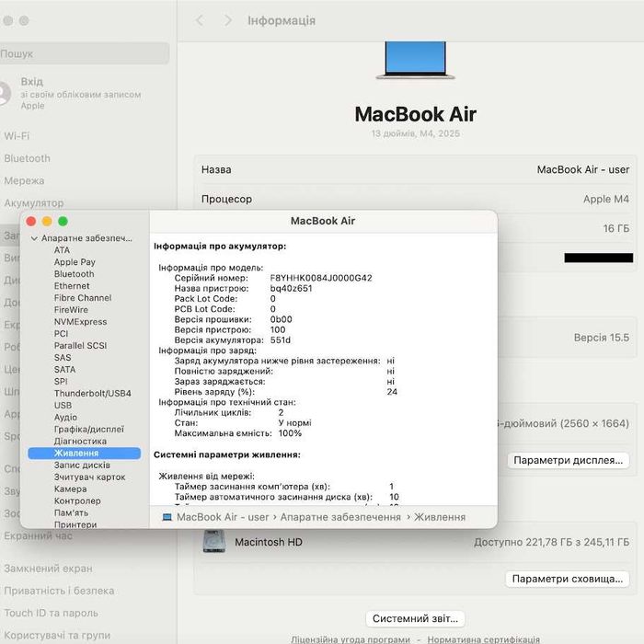Click the laptop icon in report path bar
This screenshot has width=644, height=644.
pyautogui.click(x=167, y=517)
